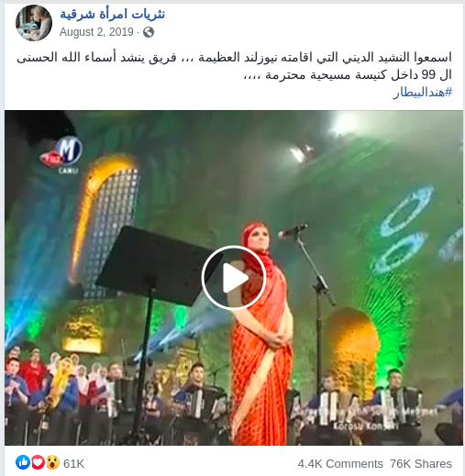Click the first line of Arabic post text

[234, 57]
